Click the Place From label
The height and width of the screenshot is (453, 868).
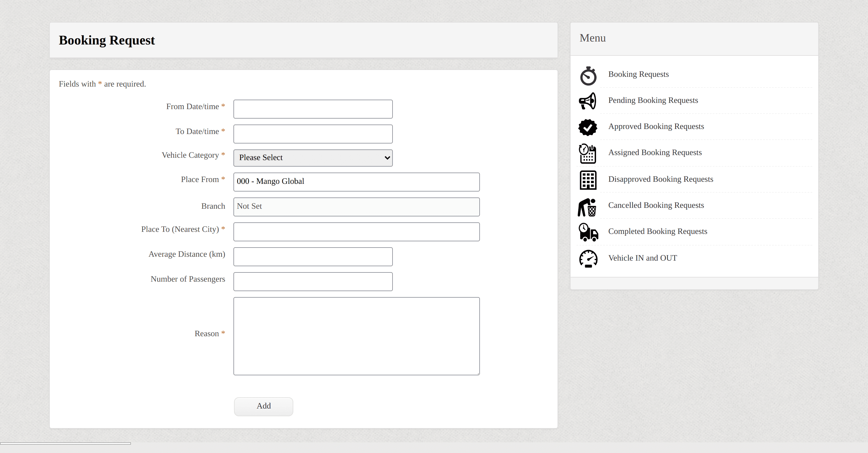click(203, 179)
